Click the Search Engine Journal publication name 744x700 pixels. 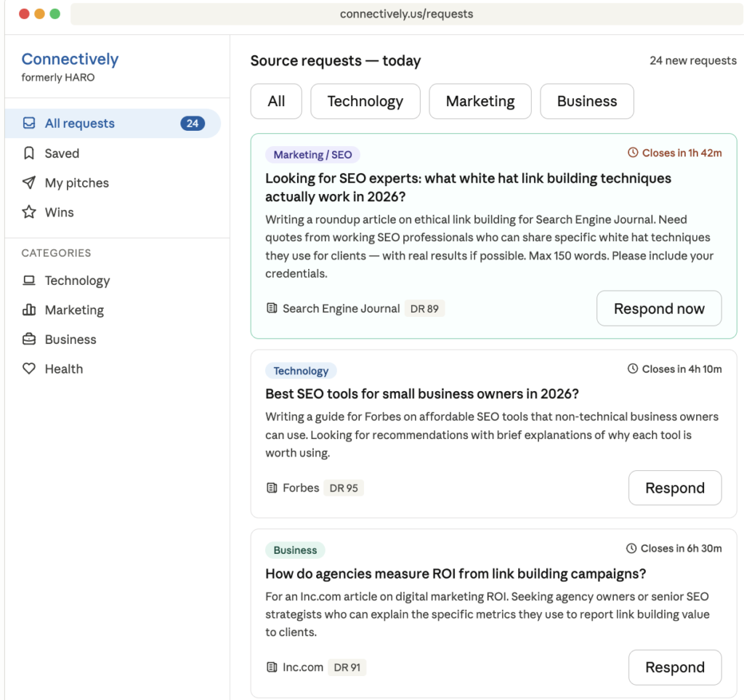[x=341, y=308]
